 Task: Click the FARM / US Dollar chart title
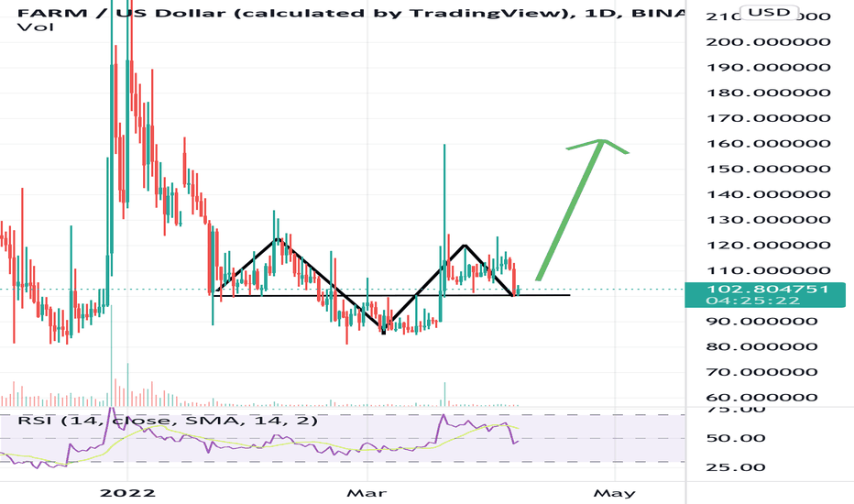click(351, 12)
